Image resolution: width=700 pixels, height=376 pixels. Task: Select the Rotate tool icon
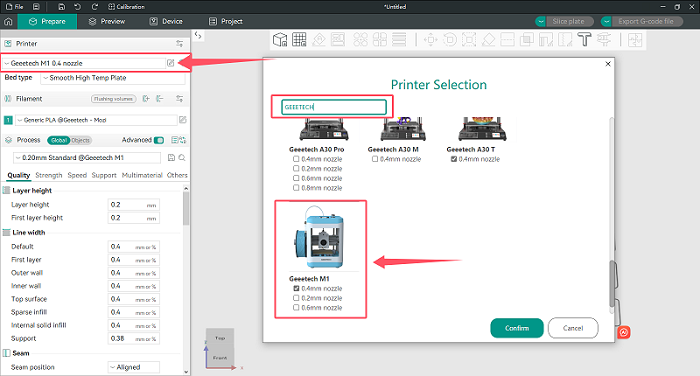click(450, 40)
